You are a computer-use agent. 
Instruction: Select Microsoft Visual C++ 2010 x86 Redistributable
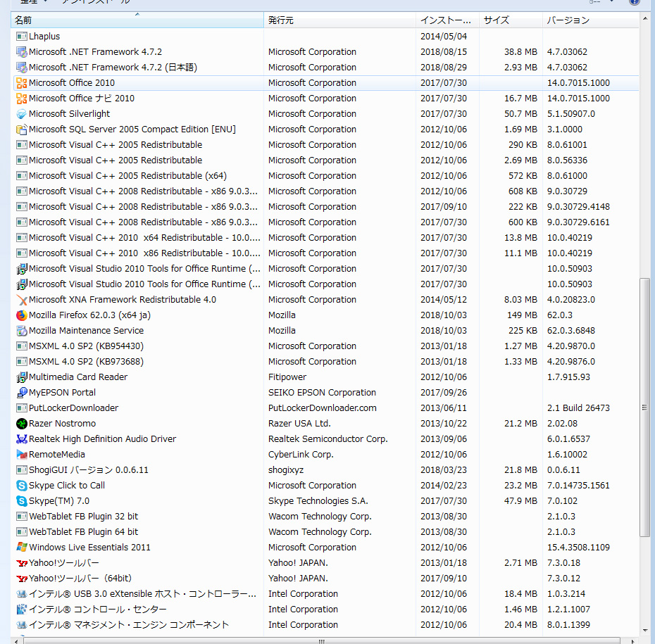coord(325,253)
